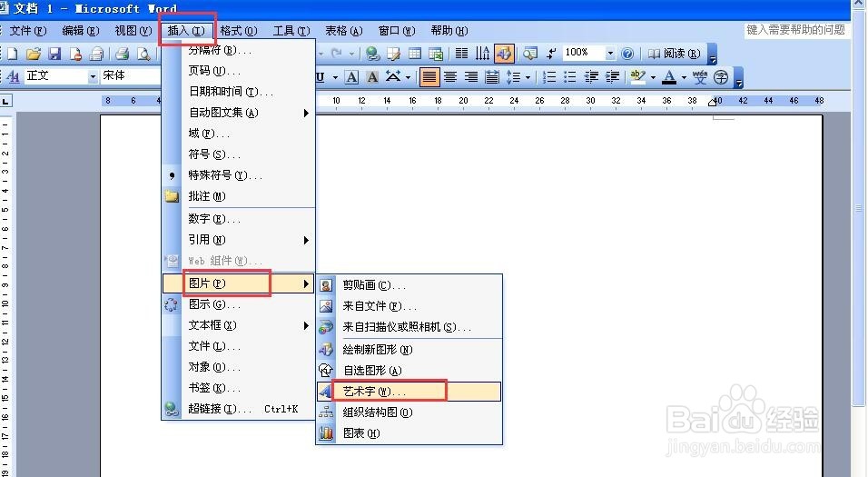868x477 pixels.
Task: Toggle Show/Hide formatting marks icon
Action: [551, 54]
